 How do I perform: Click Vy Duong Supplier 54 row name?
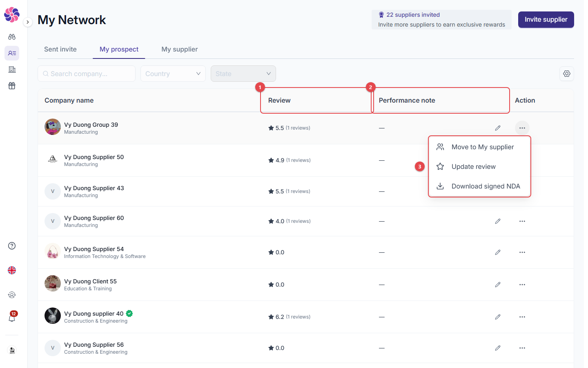(94, 249)
